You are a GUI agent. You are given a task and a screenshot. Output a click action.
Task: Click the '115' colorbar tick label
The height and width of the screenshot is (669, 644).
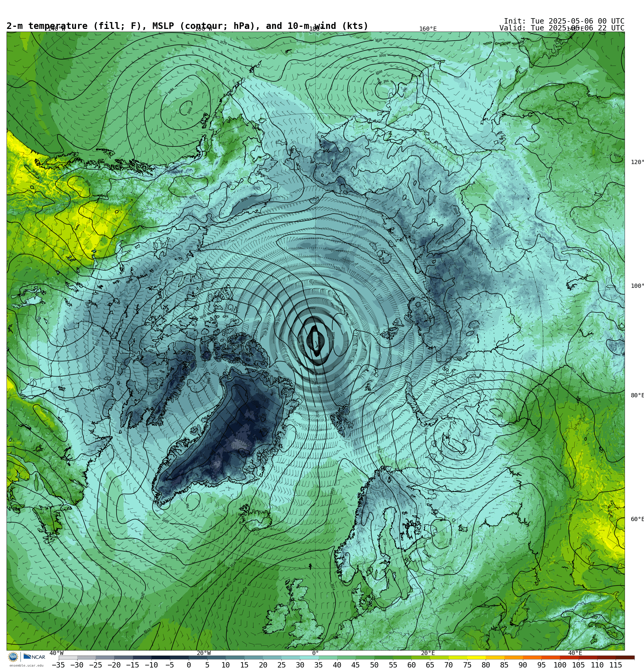point(616,665)
